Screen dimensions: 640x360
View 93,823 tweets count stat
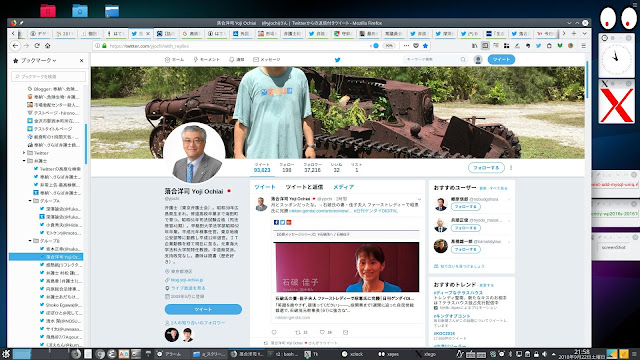pyautogui.click(x=262, y=168)
